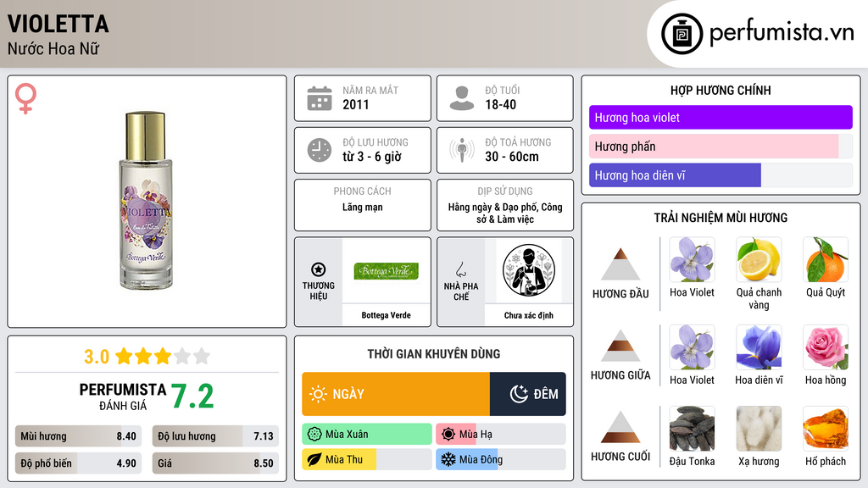Click the Độ phổ biến 4.90 rating bar
Image resolution: width=868 pixels, height=488 pixels.
coord(79,463)
